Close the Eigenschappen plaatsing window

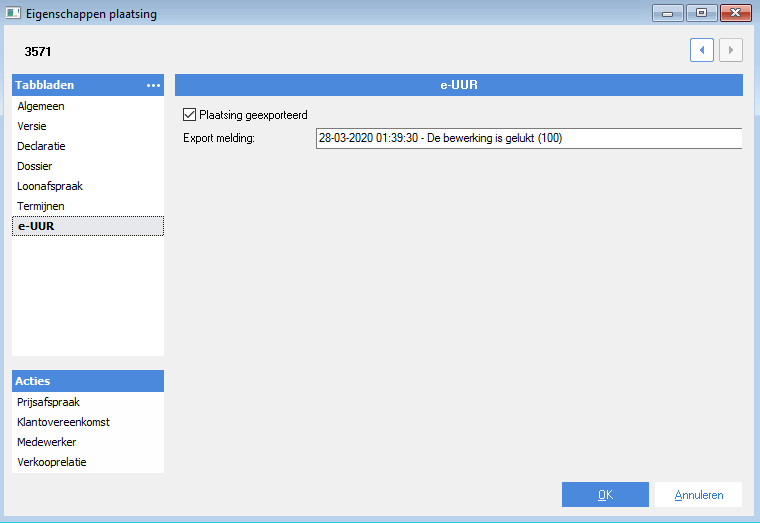(x=735, y=13)
